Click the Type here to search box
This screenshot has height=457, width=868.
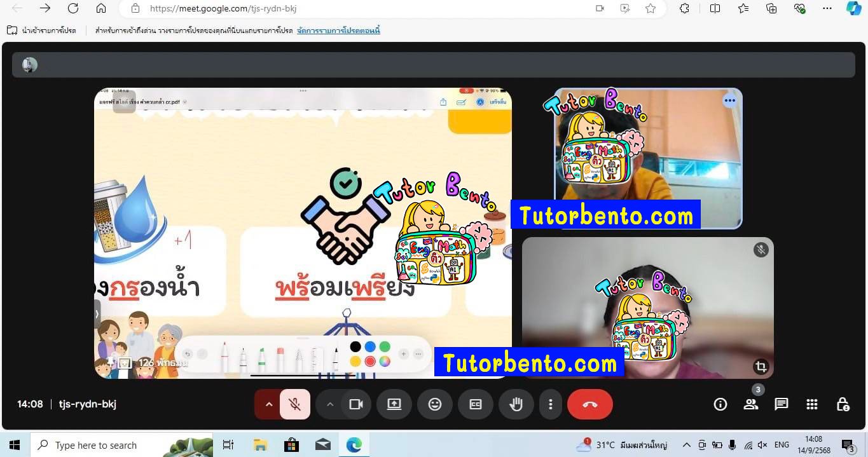[x=121, y=445]
